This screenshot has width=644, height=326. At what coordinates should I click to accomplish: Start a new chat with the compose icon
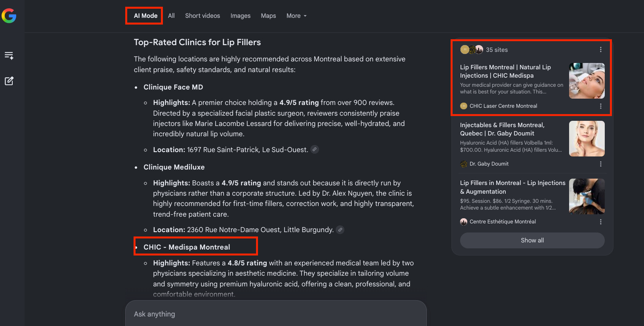click(9, 81)
